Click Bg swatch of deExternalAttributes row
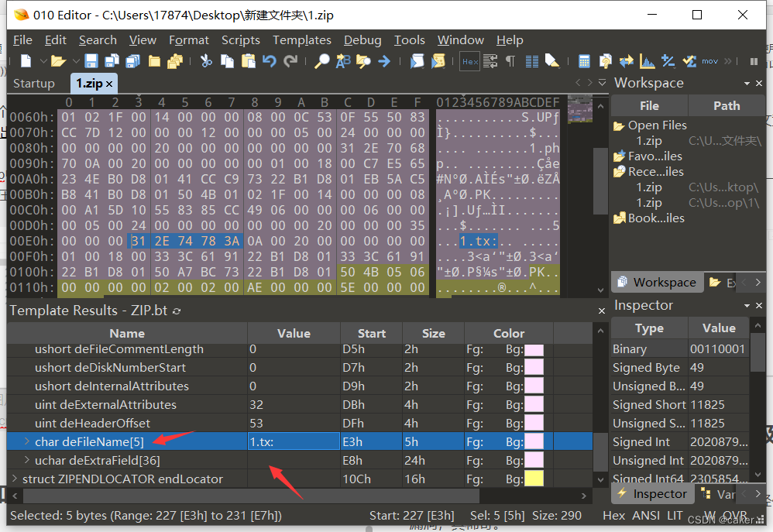This screenshot has height=532, width=773. [x=534, y=404]
